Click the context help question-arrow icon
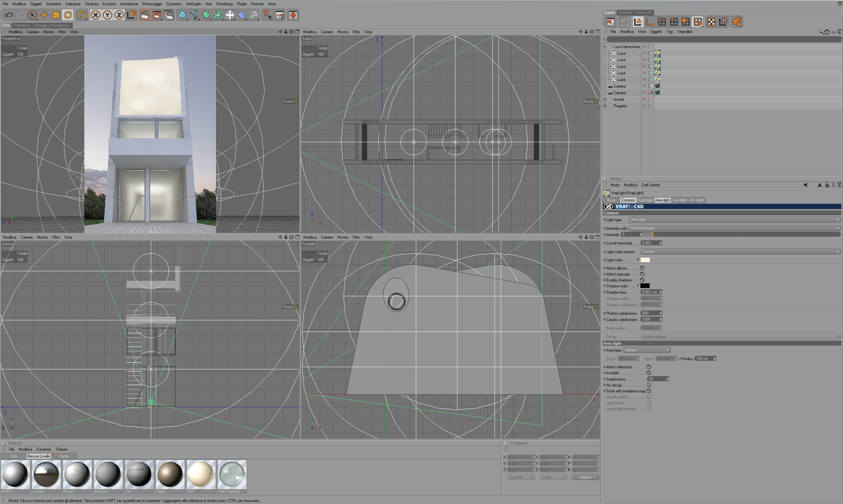The image size is (843, 504). coord(268,15)
